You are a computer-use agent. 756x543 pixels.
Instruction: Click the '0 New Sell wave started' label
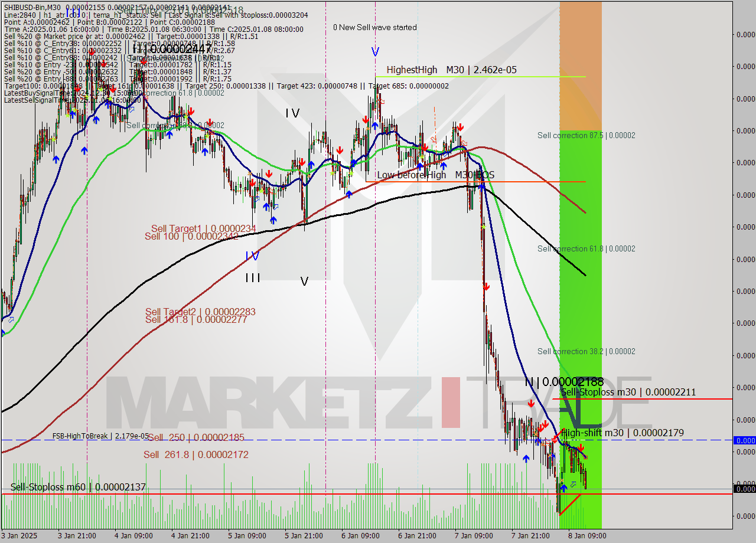coord(374,27)
